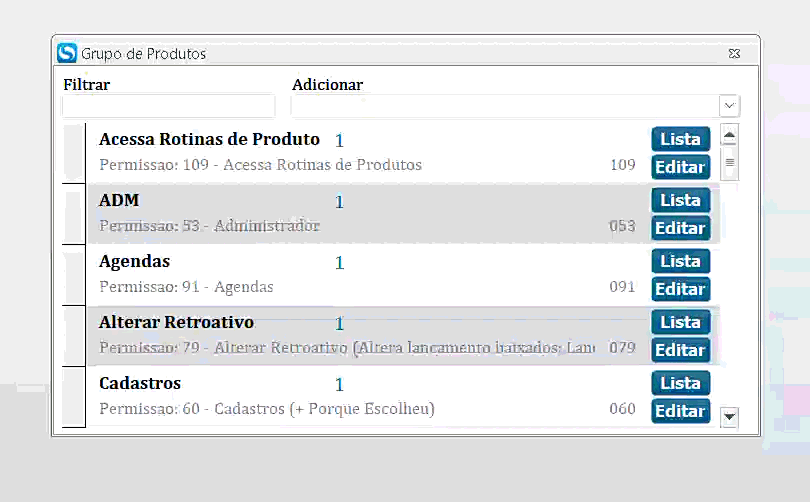Open Lista for the ADM group
Viewport: 810px width, 502px height.
[x=680, y=200]
